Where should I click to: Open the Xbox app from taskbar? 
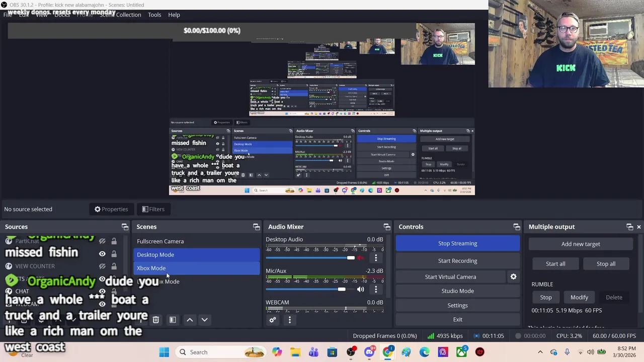461,352
